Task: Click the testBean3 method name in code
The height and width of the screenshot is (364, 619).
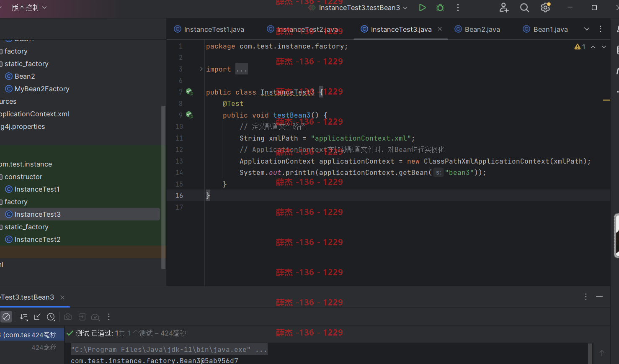Action: pos(292,115)
